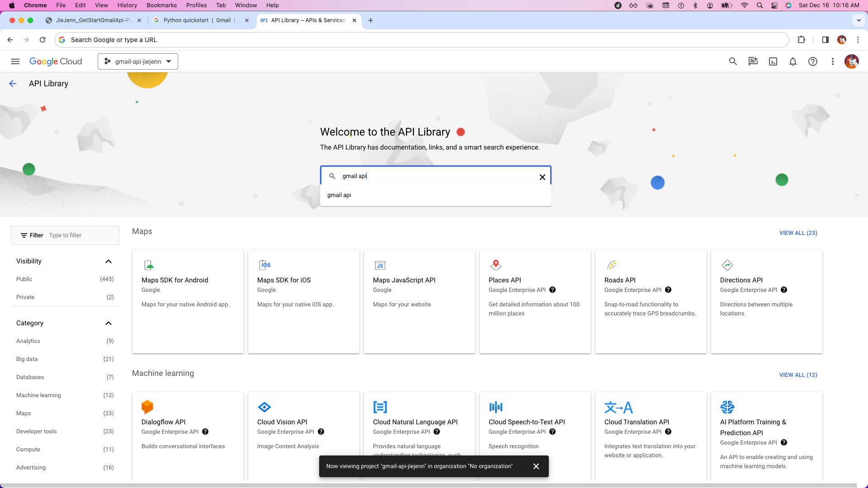Filter by Databases category
The width and height of the screenshot is (868, 488).
[x=65, y=377]
